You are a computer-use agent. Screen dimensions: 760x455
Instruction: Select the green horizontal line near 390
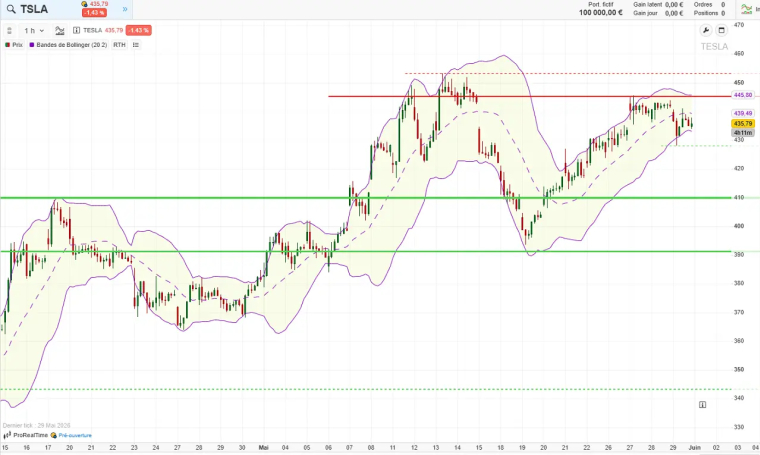(x=365, y=251)
